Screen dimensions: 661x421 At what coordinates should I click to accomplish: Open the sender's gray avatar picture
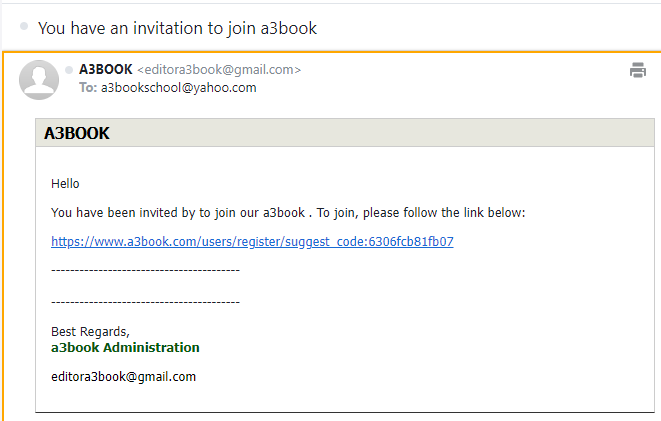point(39,80)
